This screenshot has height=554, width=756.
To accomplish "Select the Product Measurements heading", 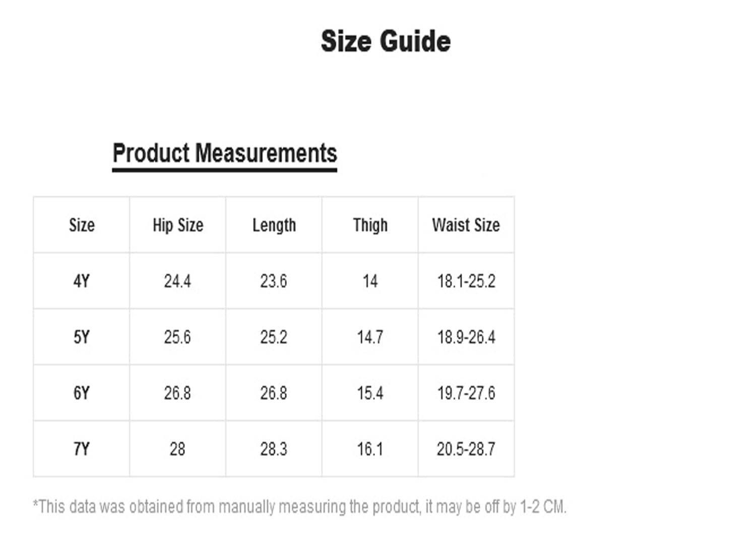I will coord(225,153).
